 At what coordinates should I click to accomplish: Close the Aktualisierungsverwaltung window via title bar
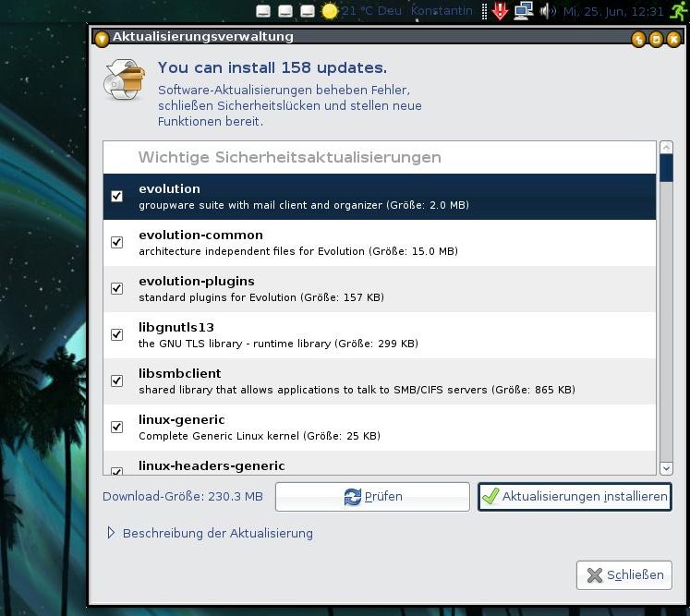click(x=673, y=39)
